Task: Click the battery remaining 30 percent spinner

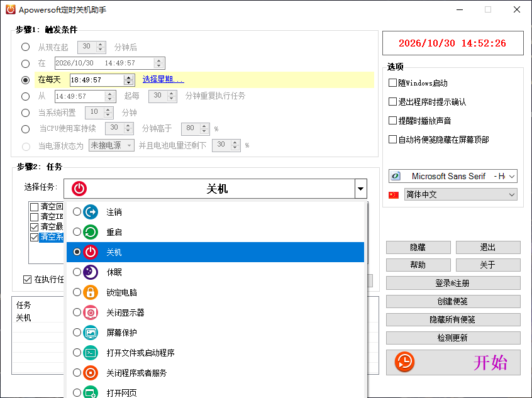Action: coord(235,145)
